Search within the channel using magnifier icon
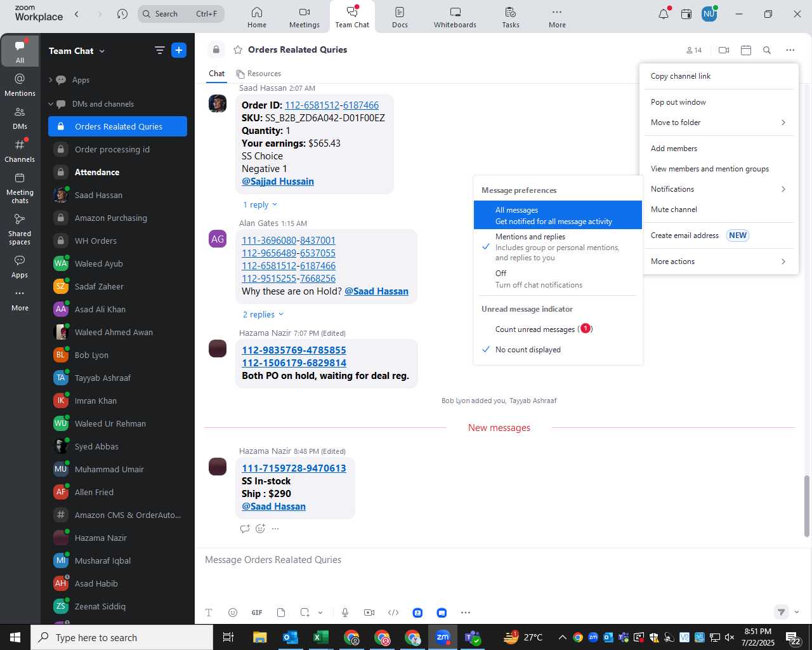 coord(767,50)
